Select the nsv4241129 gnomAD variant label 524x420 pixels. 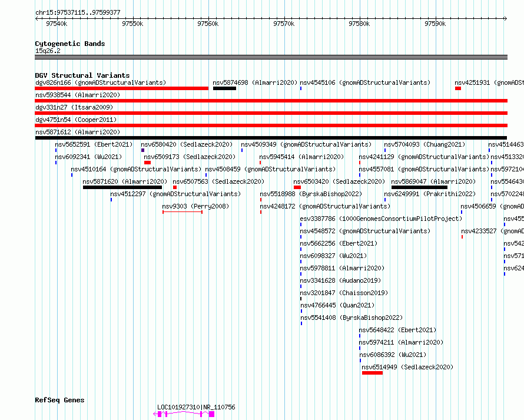[x=424, y=157]
